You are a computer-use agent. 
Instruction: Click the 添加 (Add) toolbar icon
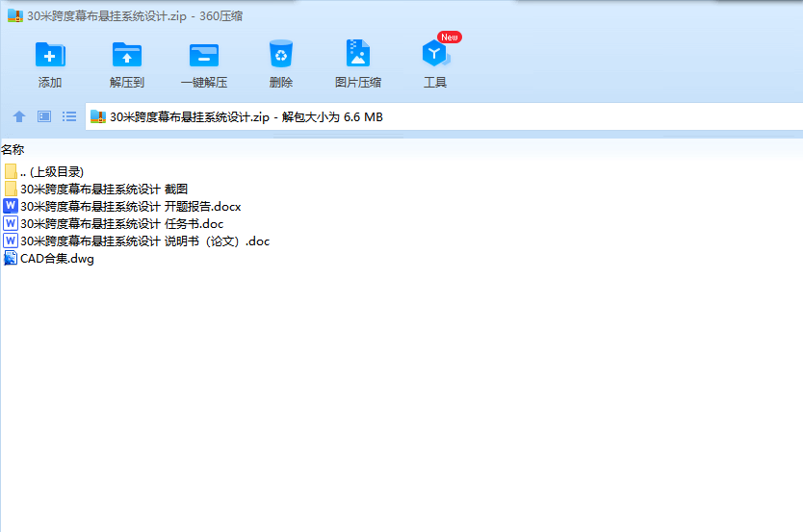click(50, 55)
